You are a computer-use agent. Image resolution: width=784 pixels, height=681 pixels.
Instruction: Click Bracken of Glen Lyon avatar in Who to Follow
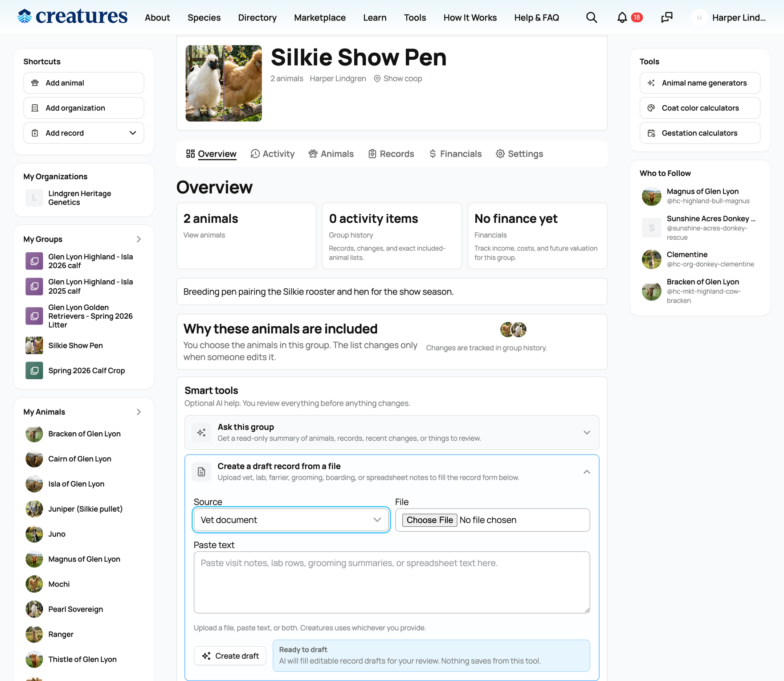point(652,291)
